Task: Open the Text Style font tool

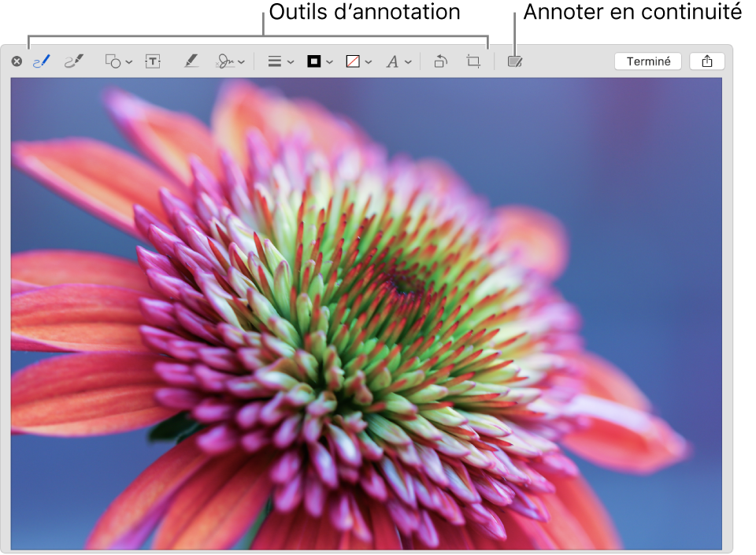Action: 392,61
